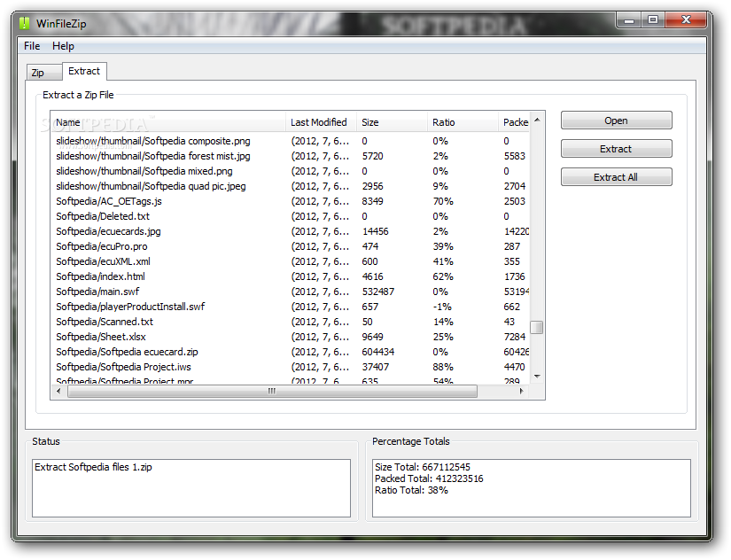Select 'Softpedia/Softpedia ecuecard.zip' row

[x=290, y=352]
